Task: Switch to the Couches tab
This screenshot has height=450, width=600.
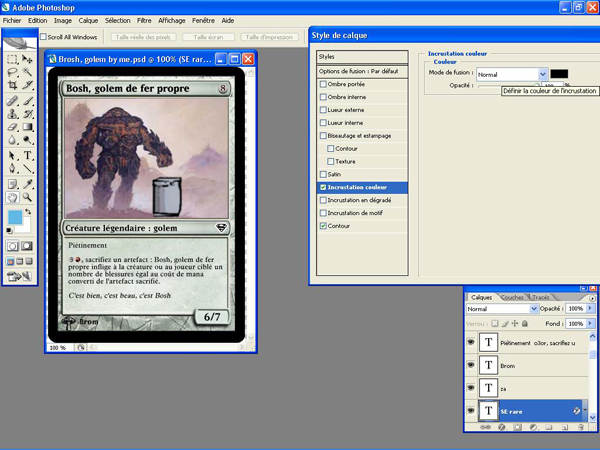Action: tap(512, 297)
